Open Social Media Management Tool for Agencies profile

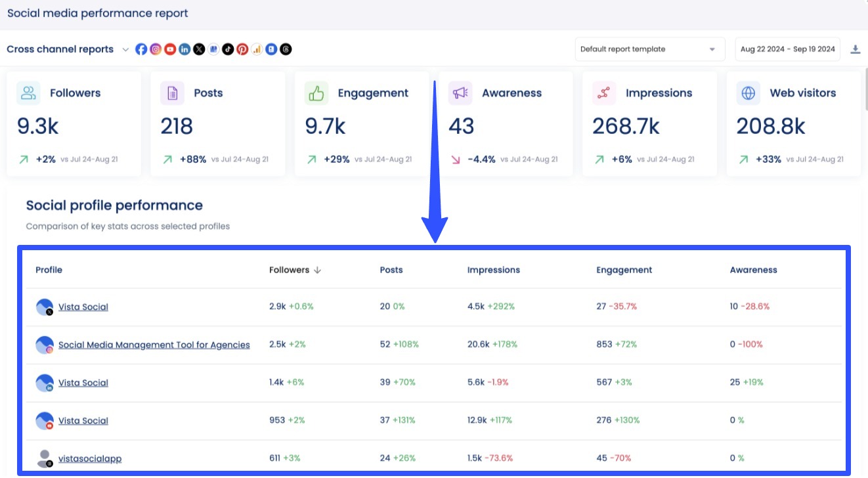click(x=154, y=345)
